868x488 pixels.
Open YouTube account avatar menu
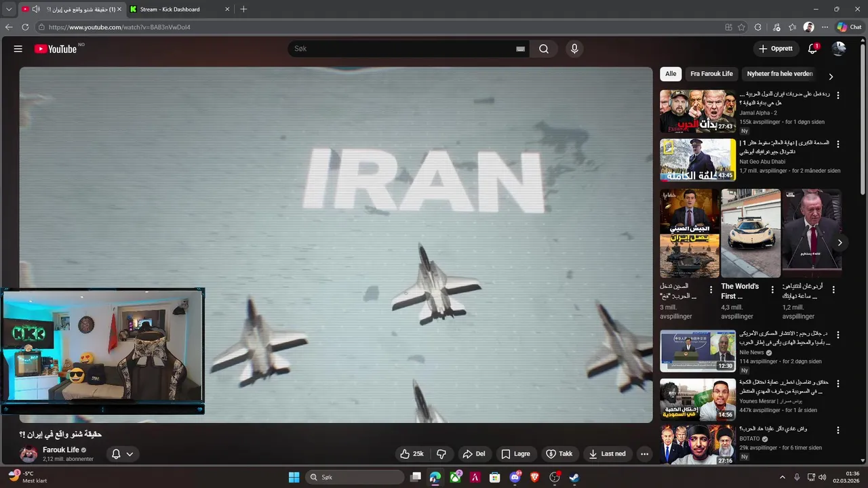click(839, 49)
